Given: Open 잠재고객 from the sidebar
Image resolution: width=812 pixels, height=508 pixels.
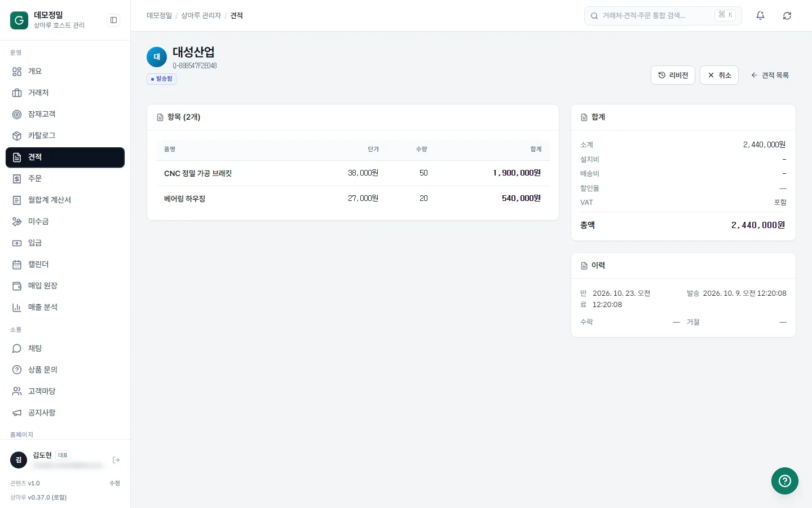Looking at the screenshot, I should point(65,115).
